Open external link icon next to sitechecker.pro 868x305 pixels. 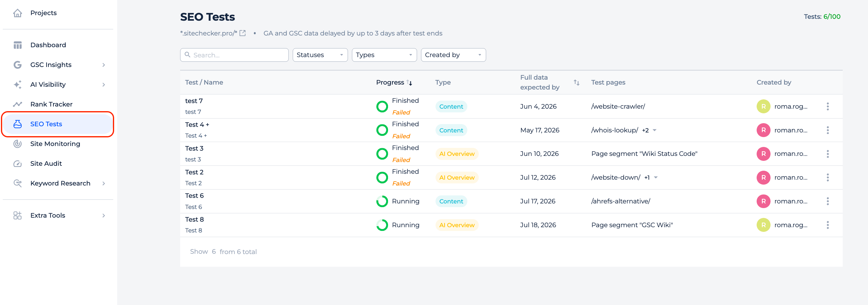coord(243,33)
